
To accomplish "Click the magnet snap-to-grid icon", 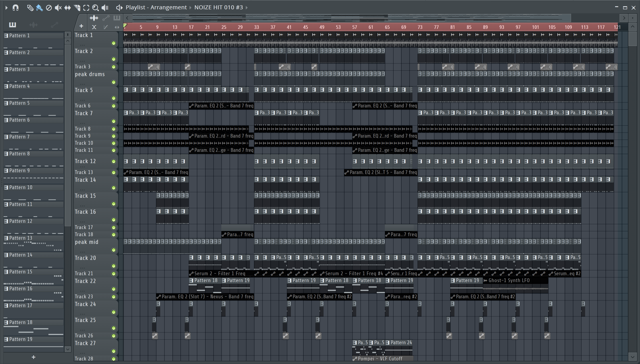I will (x=16, y=8).
